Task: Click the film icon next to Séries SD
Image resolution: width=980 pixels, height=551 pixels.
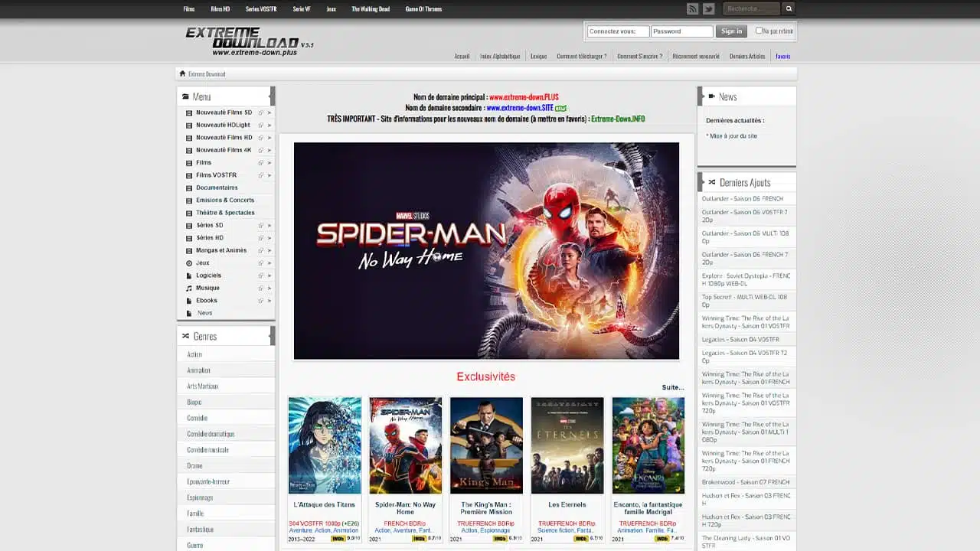Action: coord(189,225)
